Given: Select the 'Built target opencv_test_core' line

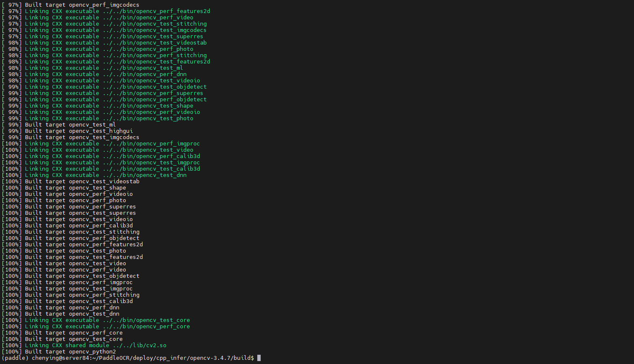Looking at the screenshot, I should pyautogui.click(x=62, y=339).
